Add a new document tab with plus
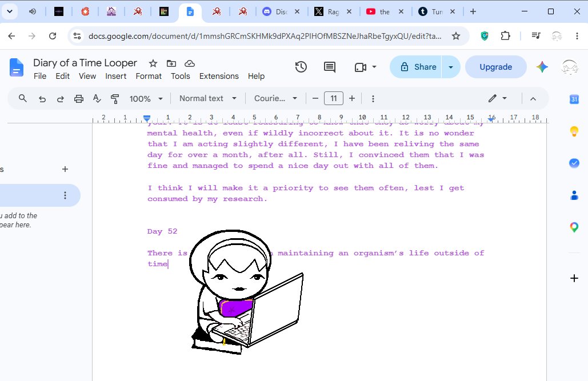 65,169
